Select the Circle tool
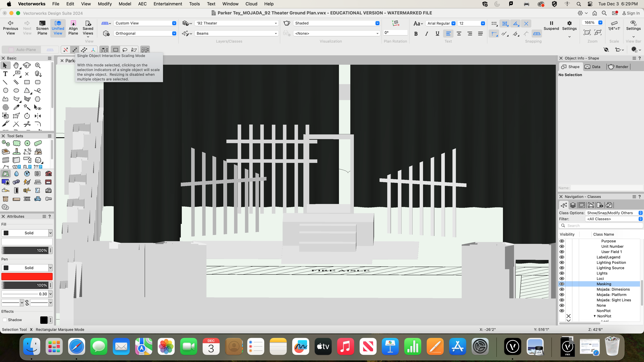 pyautogui.click(x=6, y=90)
